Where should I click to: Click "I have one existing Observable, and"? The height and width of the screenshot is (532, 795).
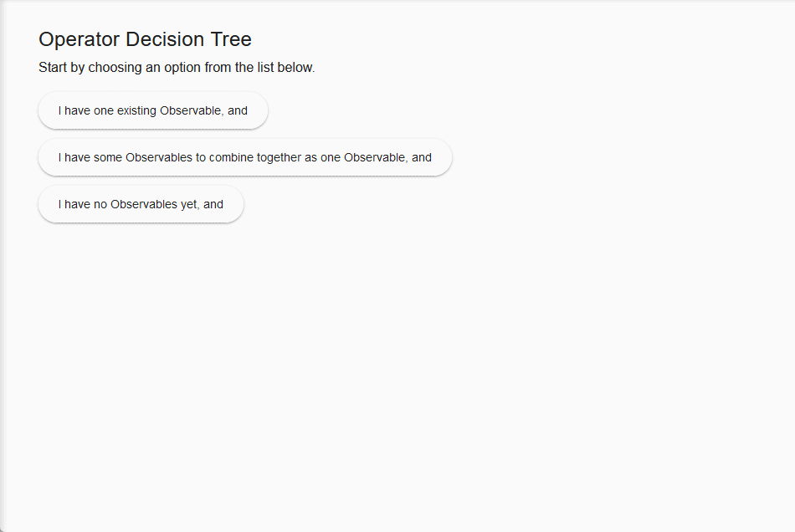(152, 110)
